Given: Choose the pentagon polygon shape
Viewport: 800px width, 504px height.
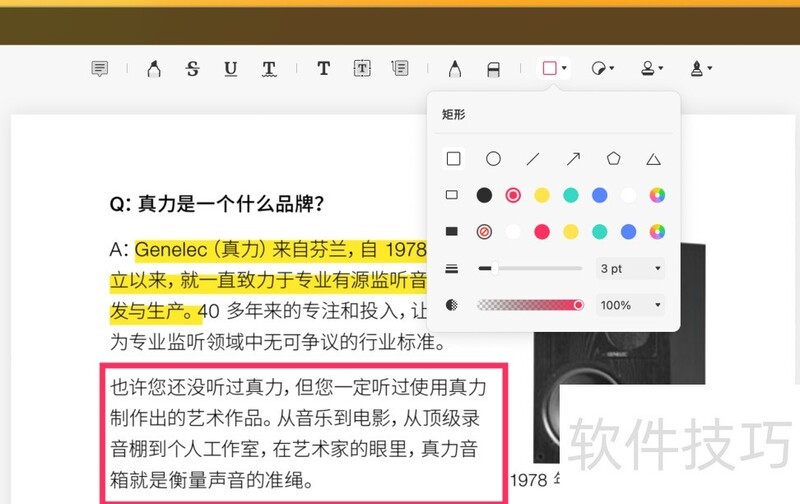Looking at the screenshot, I should click(x=613, y=159).
